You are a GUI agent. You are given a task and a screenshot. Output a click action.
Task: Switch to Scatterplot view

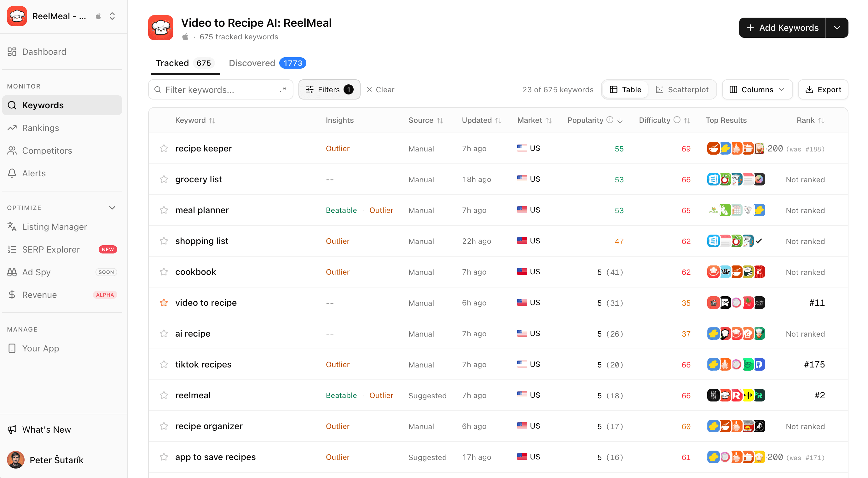coord(682,89)
